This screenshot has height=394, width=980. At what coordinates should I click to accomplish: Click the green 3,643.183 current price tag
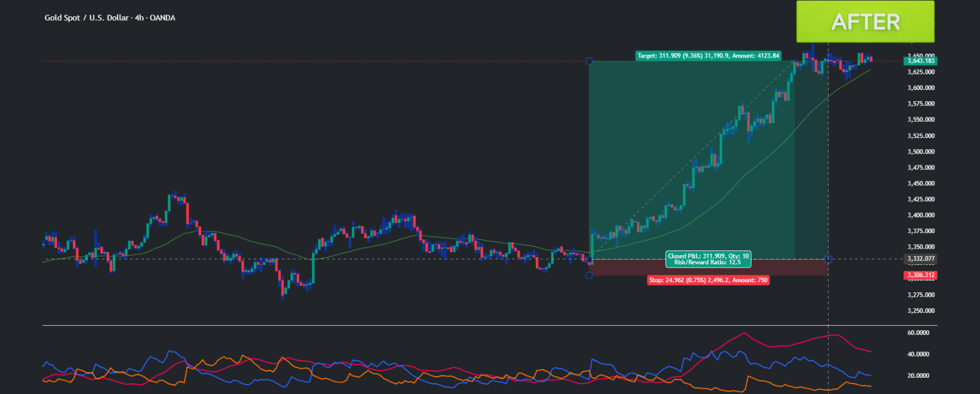pyautogui.click(x=920, y=61)
